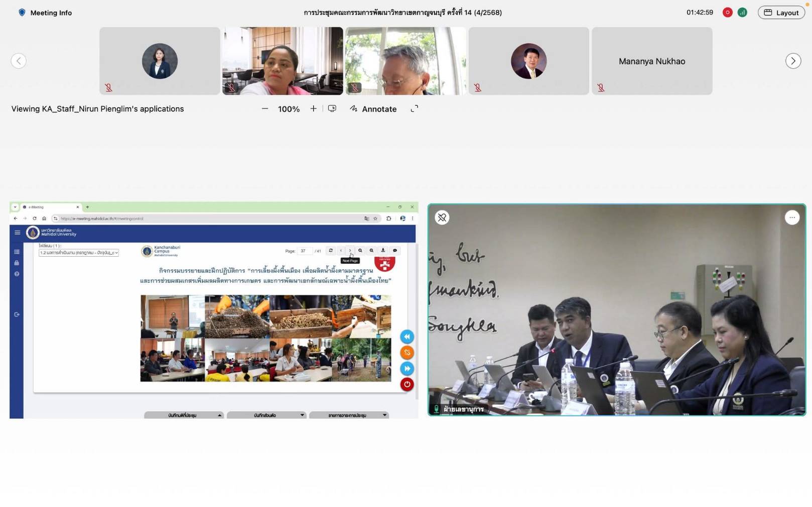Click the orange sync button in shared screen

coord(407,353)
